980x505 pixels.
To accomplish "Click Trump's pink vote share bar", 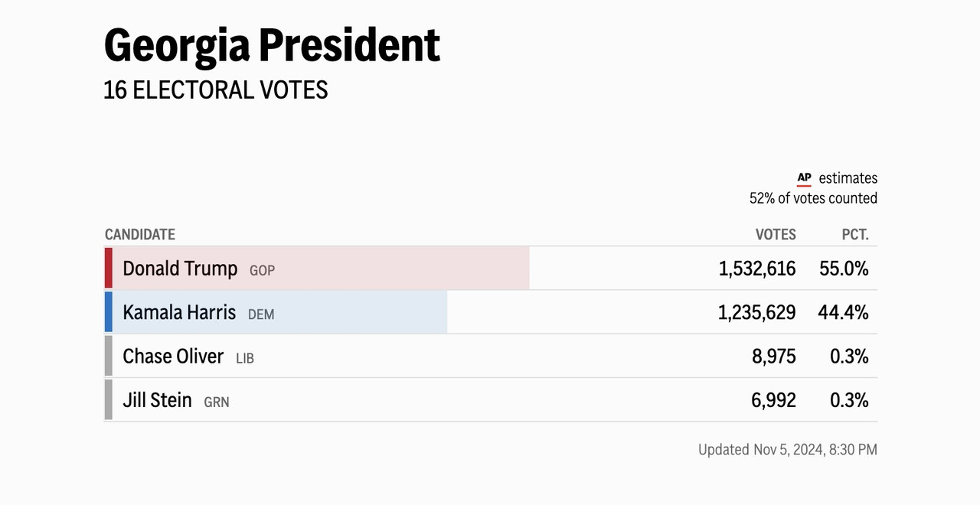I will (x=321, y=268).
